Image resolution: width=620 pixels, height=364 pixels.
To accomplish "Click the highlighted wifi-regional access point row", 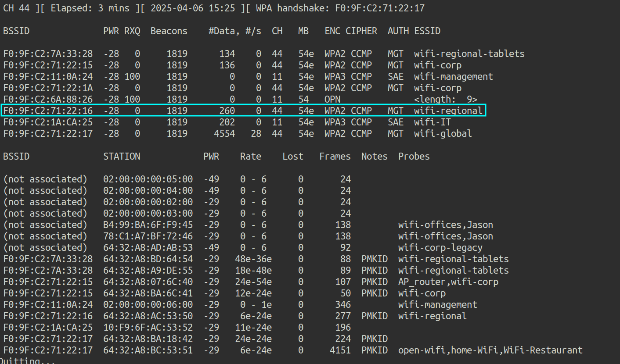I will (x=243, y=111).
